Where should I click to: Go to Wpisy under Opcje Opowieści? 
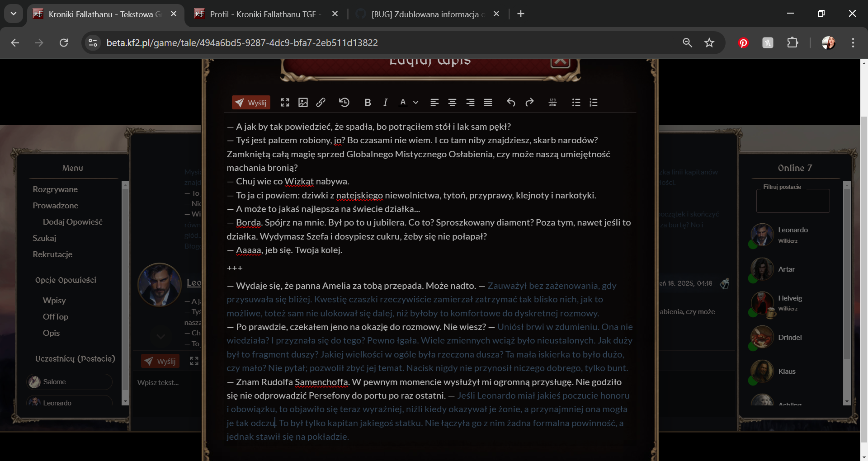coord(54,301)
